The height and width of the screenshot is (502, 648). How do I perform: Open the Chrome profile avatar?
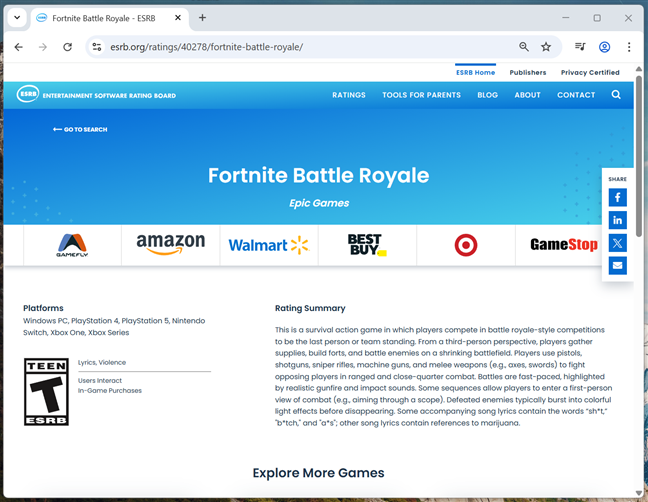click(604, 47)
